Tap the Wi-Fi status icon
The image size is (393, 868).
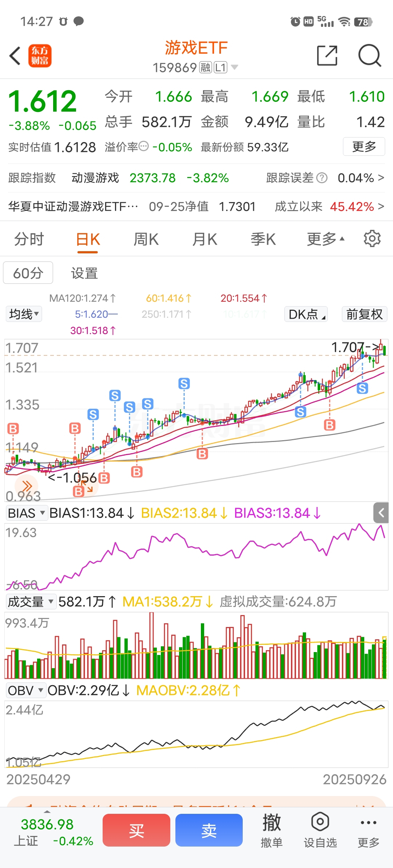(x=344, y=22)
